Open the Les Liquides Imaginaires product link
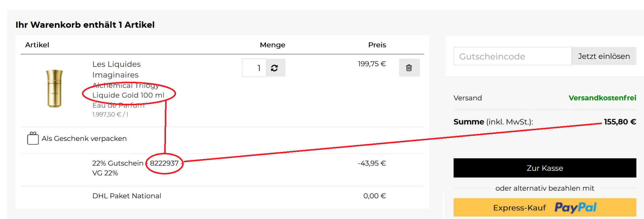644x219 pixels. coord(116,69)
